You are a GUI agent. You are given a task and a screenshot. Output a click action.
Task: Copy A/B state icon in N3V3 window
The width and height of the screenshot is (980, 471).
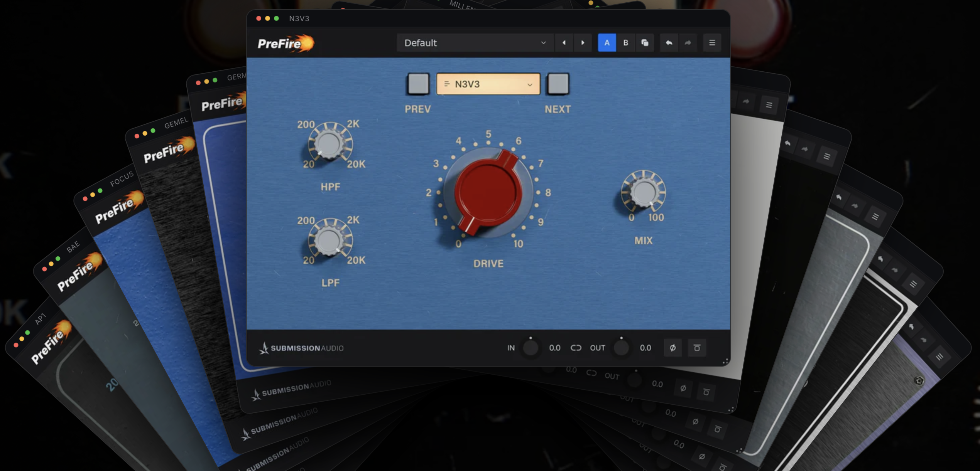tap(645, 43)
